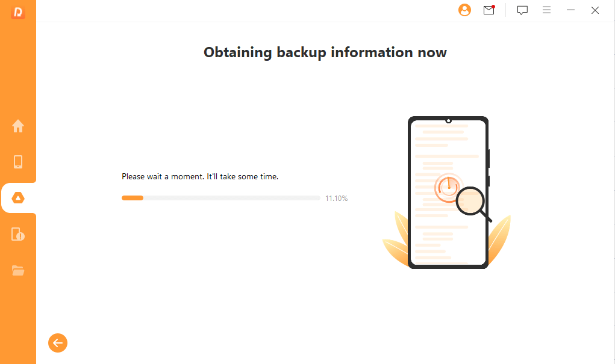The image size is (615, 364).
Task: Open the folder section in sidebar
Action: pos(18,270)
